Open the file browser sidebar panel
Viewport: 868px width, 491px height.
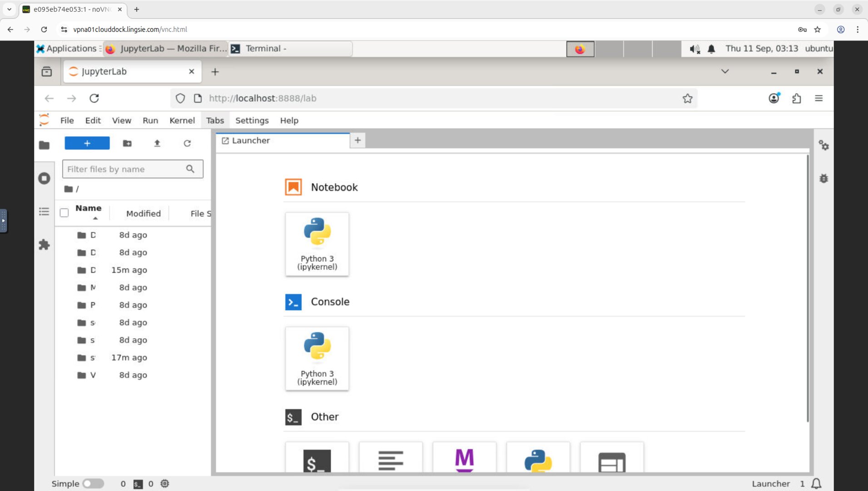(44, 145)
